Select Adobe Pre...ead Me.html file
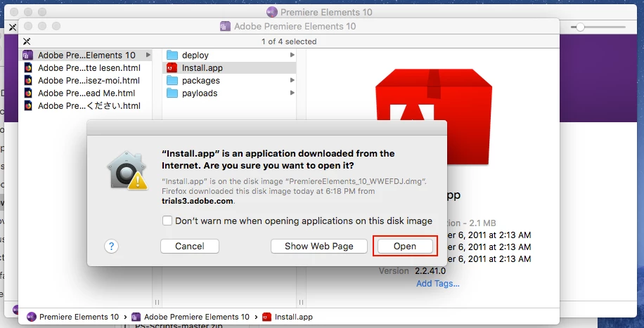 click(x=86, y=93)
